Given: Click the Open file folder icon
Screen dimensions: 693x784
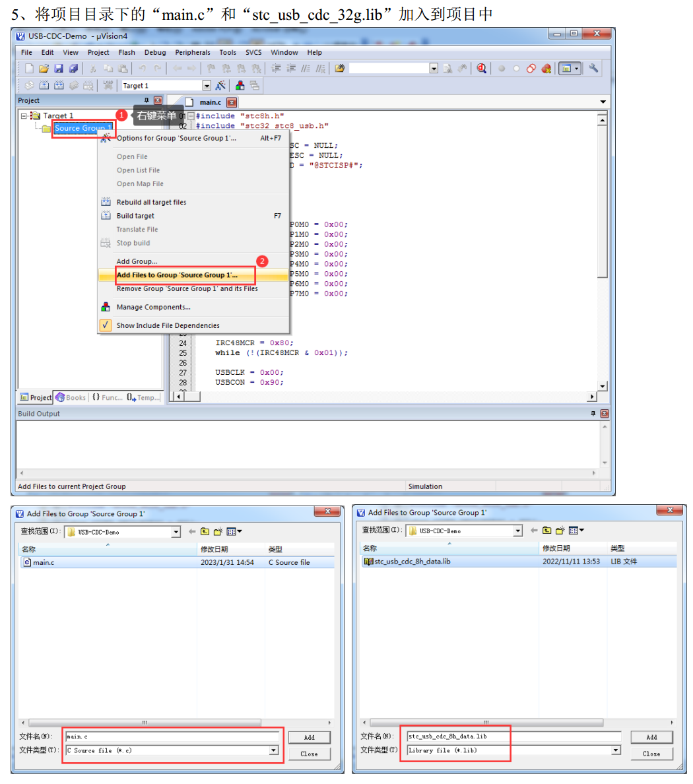Looking at the screenshot, I should [44, 69].
